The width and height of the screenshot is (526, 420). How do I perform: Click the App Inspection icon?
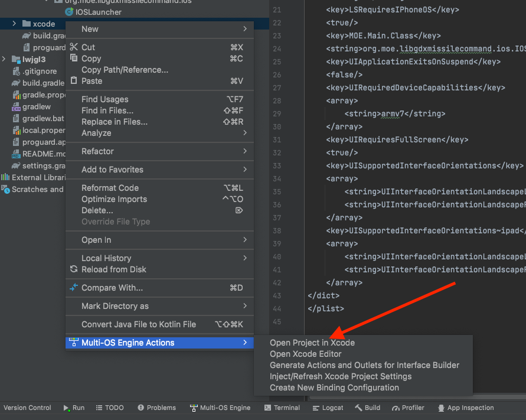(441, 408)
